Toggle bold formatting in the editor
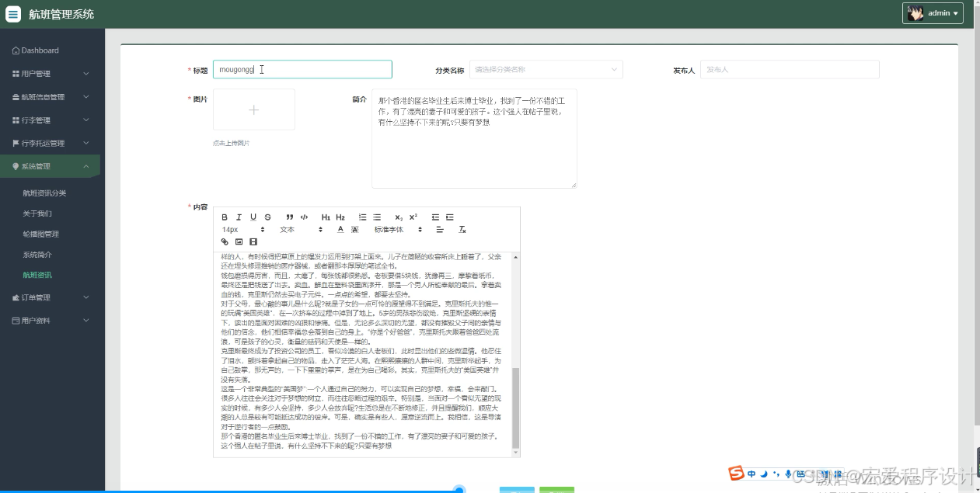The image size is (980, 493). click(x=225, y=217)
